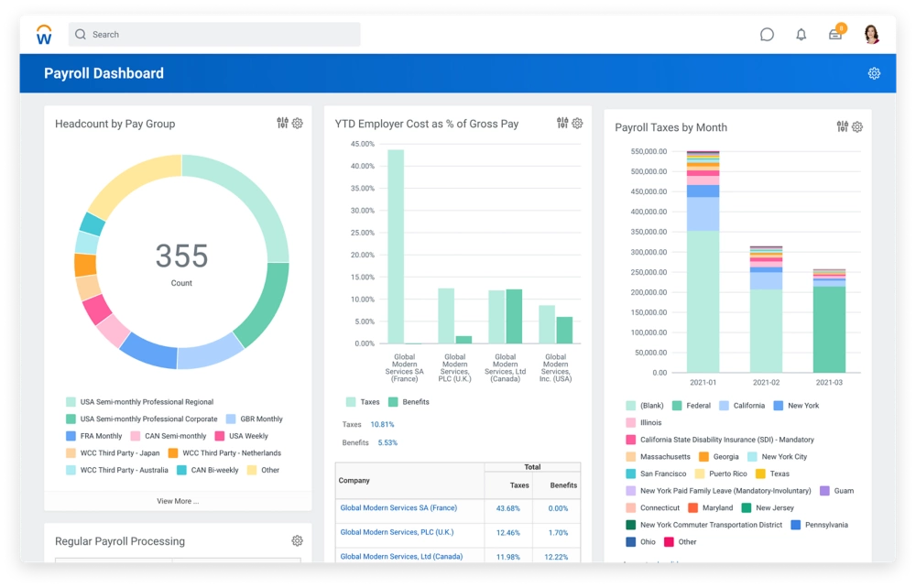Open filter sliders icon on Headcount by Pay Group
The image size is (916, 588).
[283, 123]
